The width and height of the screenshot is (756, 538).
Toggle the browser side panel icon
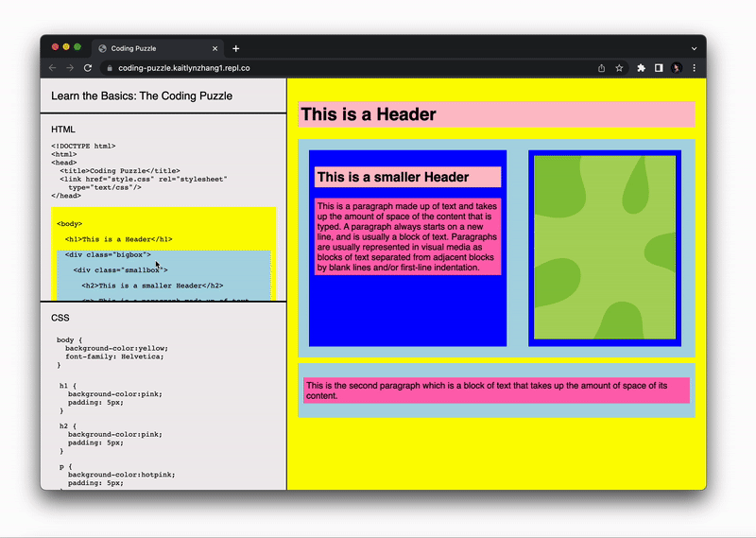click(x=659, y=68)
